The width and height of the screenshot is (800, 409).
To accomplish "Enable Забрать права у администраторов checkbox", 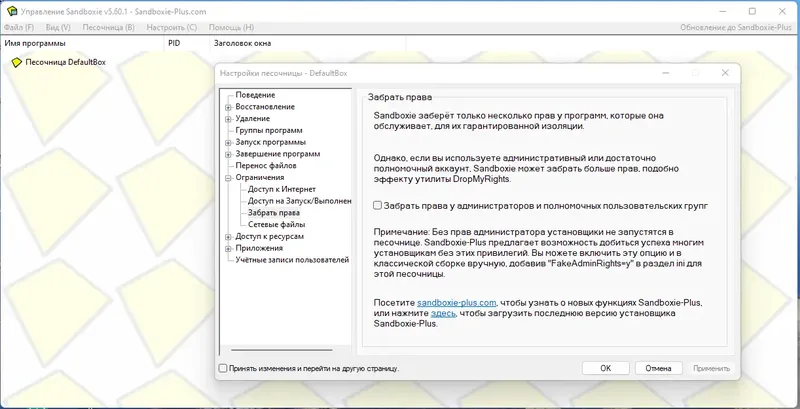I will tap(378, 206).
